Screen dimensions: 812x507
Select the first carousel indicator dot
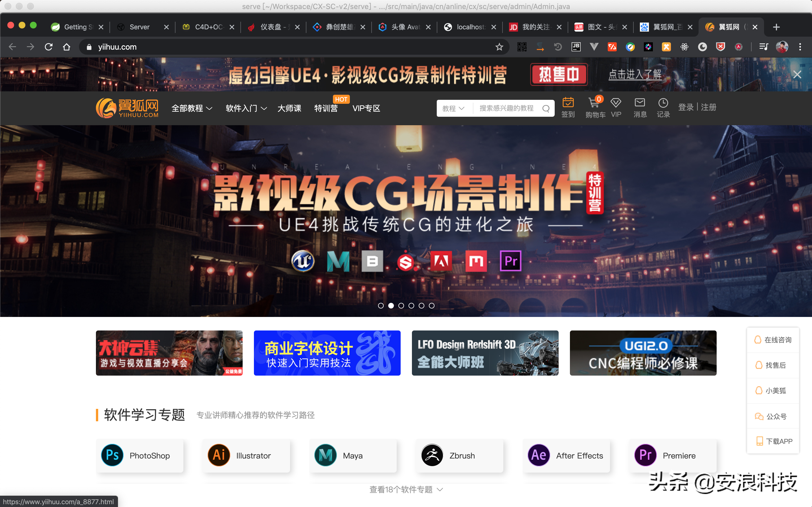click(x=381, y=305)
